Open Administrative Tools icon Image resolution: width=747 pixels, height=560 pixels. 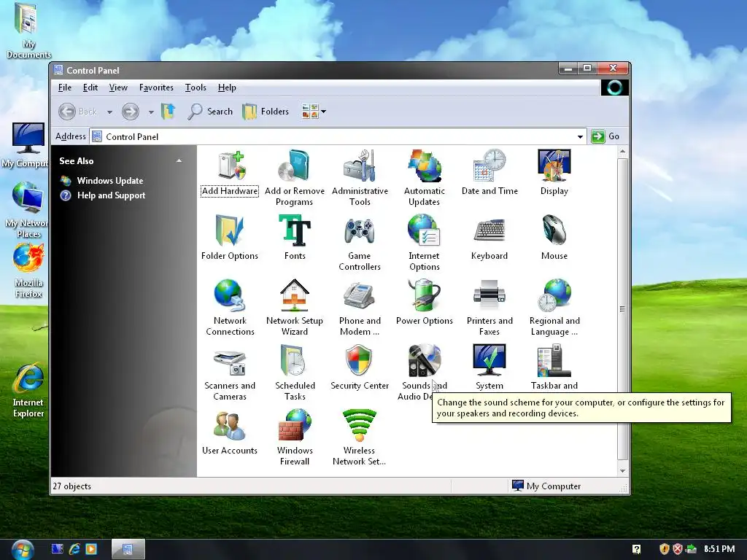(x=360, y=178)
